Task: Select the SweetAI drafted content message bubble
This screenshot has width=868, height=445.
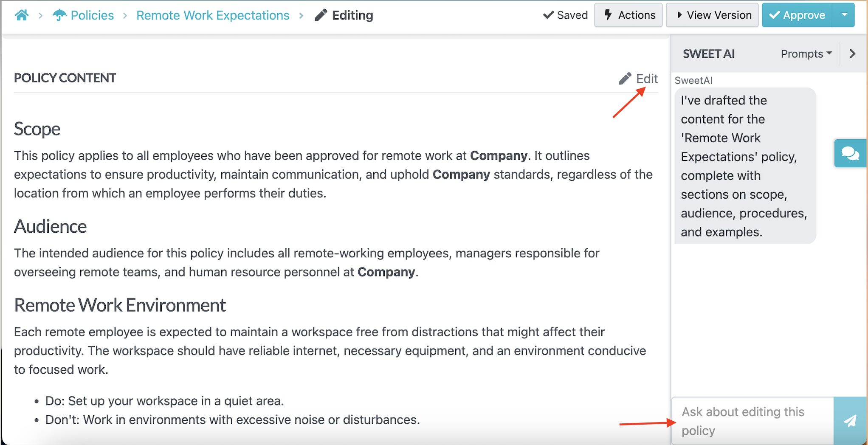Action: point(744,166)
